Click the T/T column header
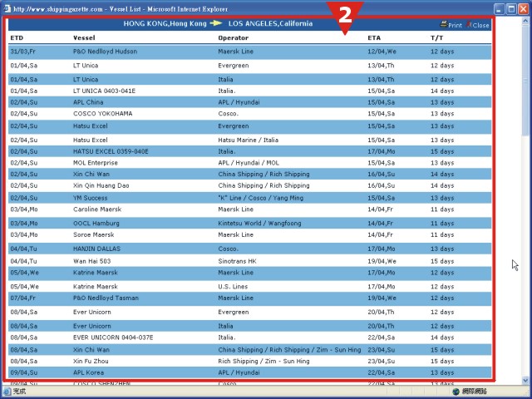 coord(436,37)
